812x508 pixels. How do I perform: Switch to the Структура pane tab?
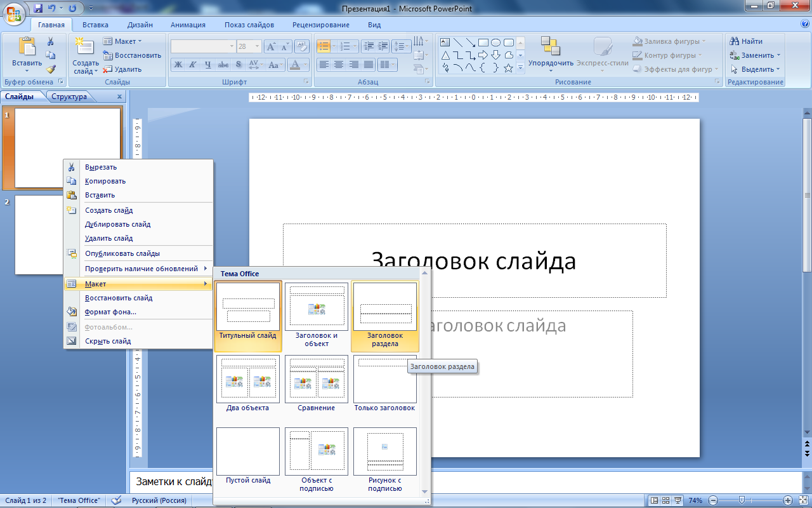pyautogui.click(x=69, y=97)
